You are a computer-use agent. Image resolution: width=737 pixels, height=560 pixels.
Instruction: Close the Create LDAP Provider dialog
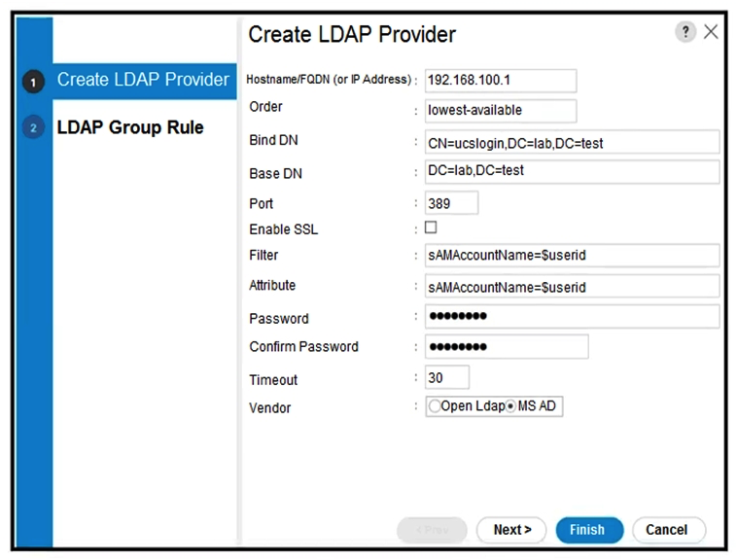pos(711,32)
